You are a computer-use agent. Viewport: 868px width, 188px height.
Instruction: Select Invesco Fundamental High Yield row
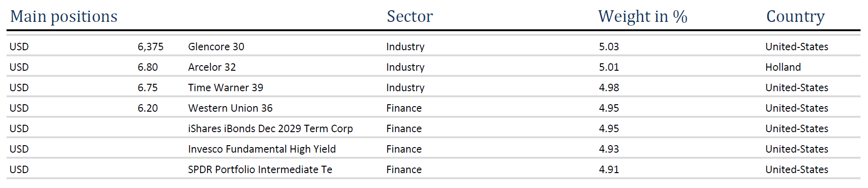tap(262, 149)
